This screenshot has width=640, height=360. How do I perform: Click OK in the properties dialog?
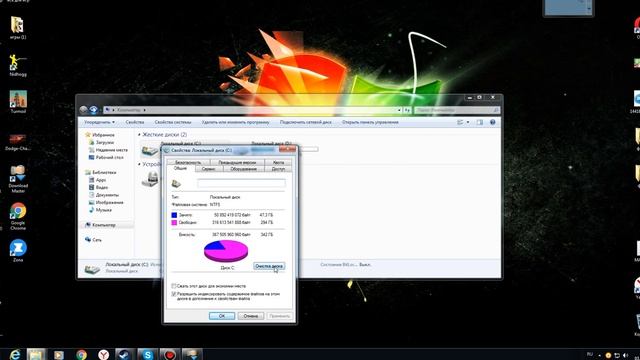coord(222,316)
